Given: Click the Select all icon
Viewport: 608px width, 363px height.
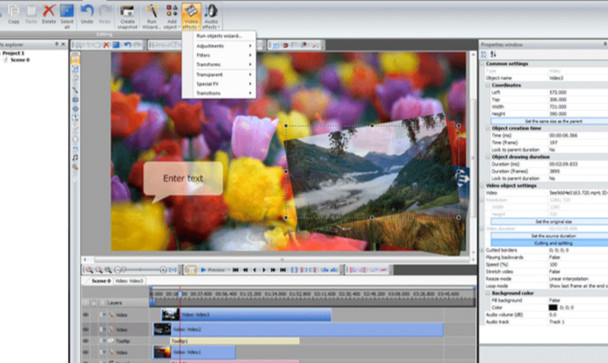Looking at the screenshot, I should pyautogui.click(x=67, y=16).
